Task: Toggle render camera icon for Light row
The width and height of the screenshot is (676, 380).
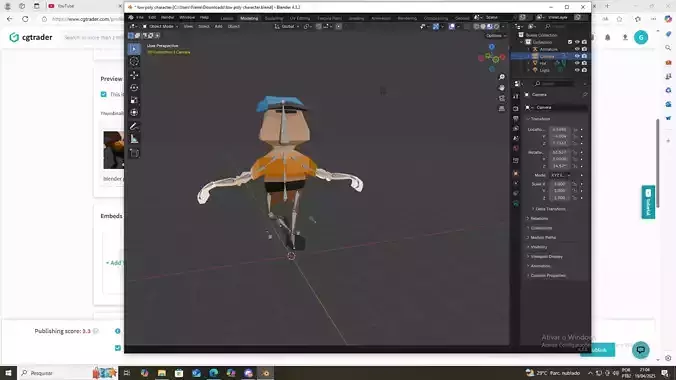Action: click(584, 70)
